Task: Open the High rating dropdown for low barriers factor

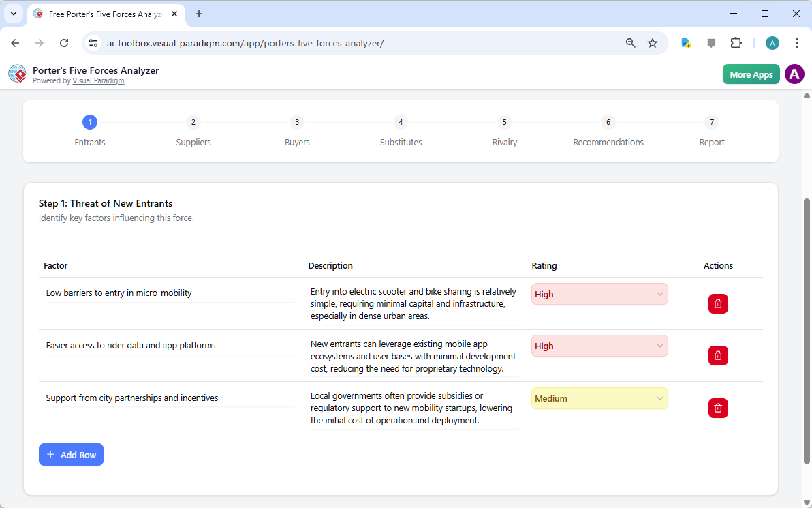Action: (x=599, y=294)
